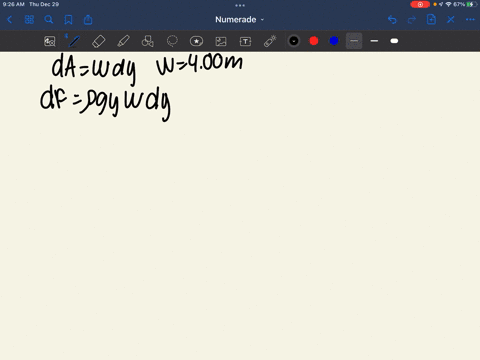Select the thickest stroke width
The image size is (480, 360).
pyautogui.click(x=394, y=41)
